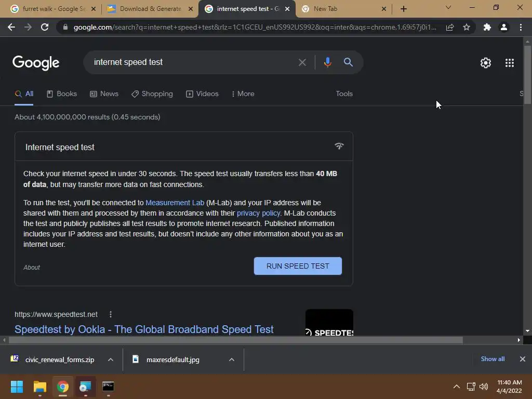Open volume control in system tray

click(484, 387)
